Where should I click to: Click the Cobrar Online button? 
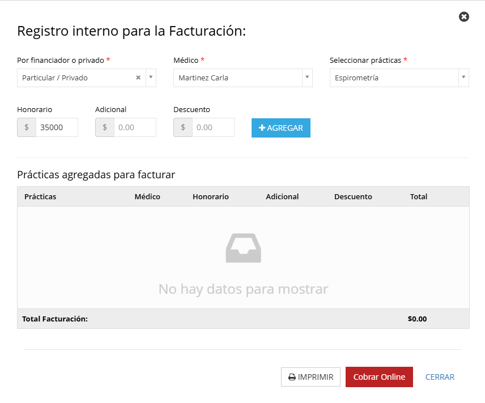(379, 377)
